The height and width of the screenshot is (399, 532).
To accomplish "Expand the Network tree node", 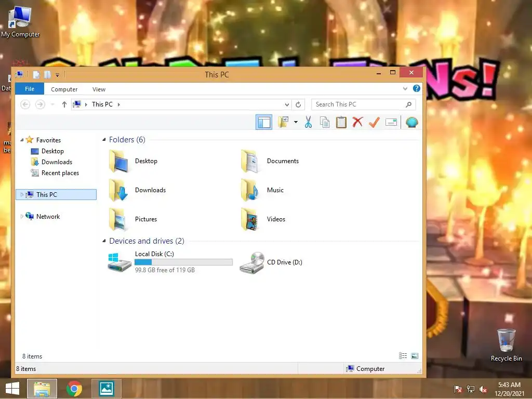I will 22,217.
